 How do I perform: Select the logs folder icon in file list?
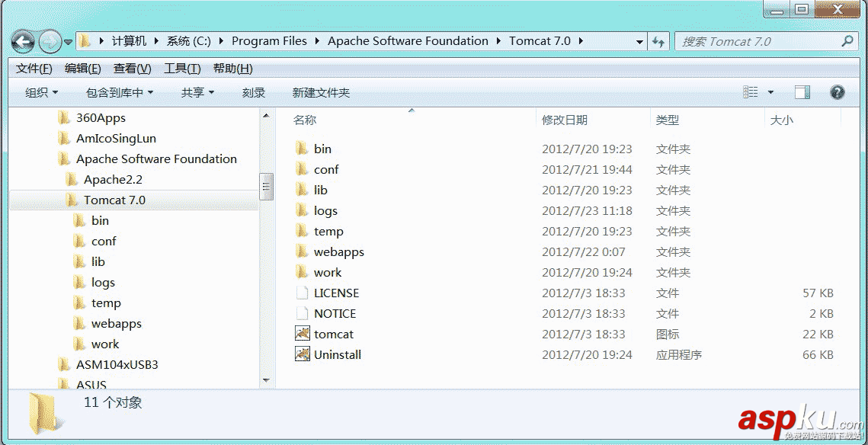302,210
